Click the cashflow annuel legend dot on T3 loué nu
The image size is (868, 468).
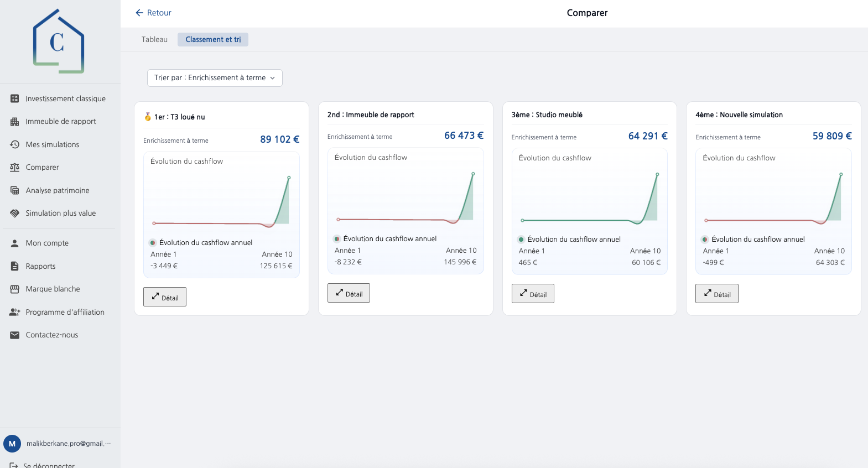153,243
